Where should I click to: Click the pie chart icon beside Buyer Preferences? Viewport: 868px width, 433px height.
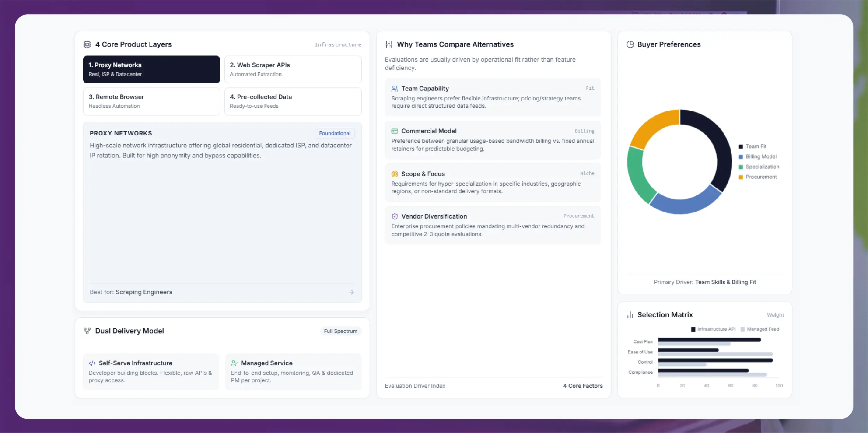pyautogui.click(x=630, y=44)
